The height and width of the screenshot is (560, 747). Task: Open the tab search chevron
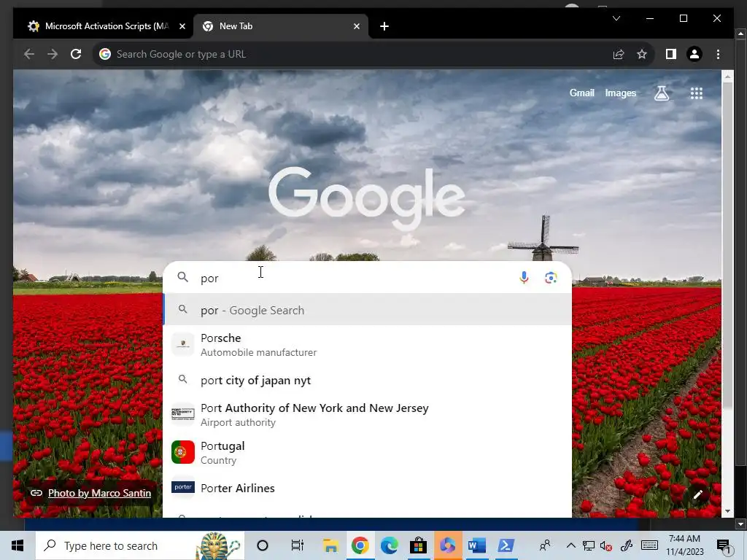(616, 18)
